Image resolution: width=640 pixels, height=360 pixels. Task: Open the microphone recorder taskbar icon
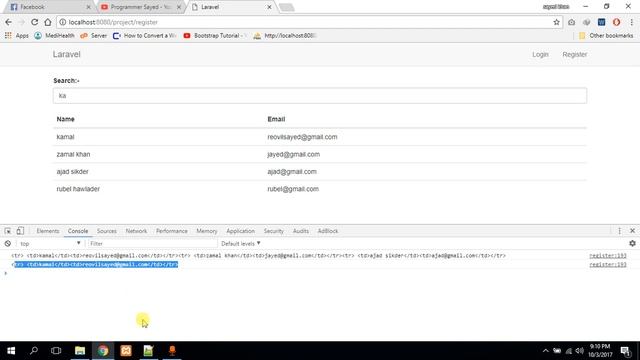tap(172, 351)
